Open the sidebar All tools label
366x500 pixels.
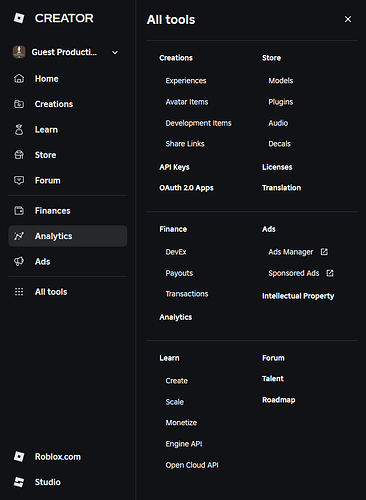point(51,292)
